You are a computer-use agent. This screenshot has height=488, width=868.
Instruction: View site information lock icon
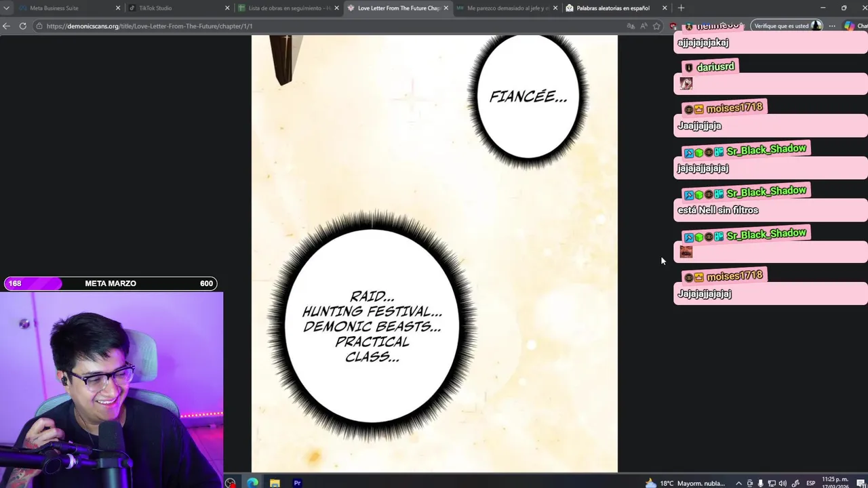click(x=40, y=26)
